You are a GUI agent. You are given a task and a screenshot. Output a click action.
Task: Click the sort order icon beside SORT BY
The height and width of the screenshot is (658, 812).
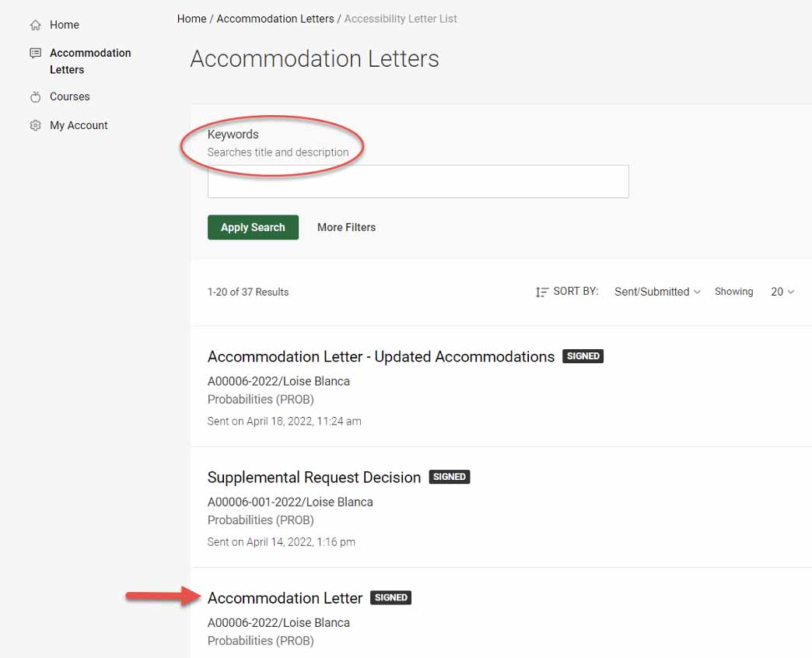[x=541, y=292]
